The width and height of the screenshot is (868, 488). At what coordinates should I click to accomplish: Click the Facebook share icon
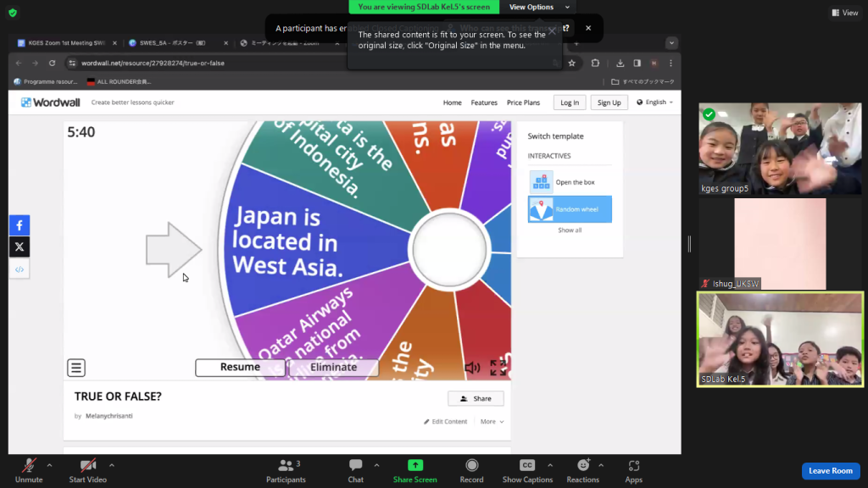click(19, 225)
